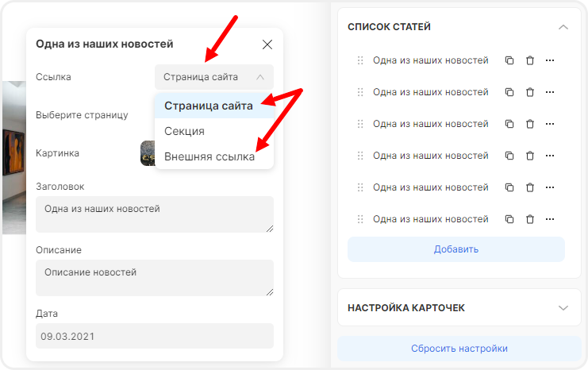Screen dimensions: 588x370
Task: Choose Секция from the link type menu
Action: coord(184,131)
